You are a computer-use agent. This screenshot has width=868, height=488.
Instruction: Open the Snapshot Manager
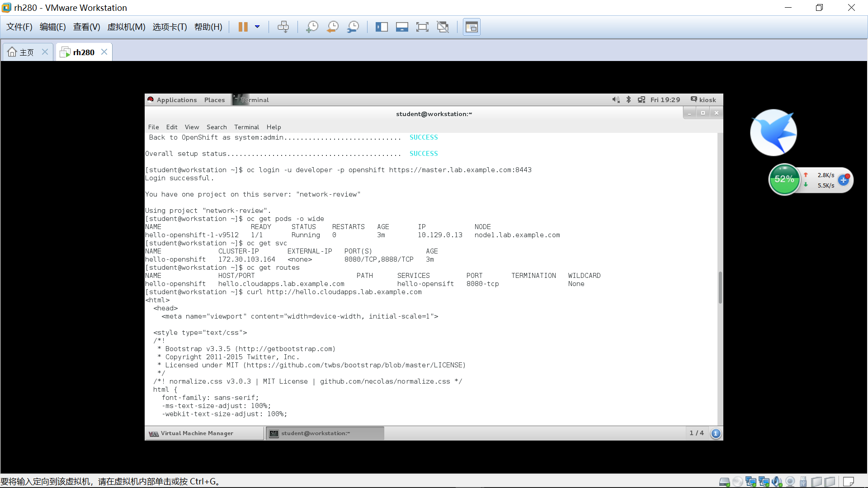click(353, 27)
